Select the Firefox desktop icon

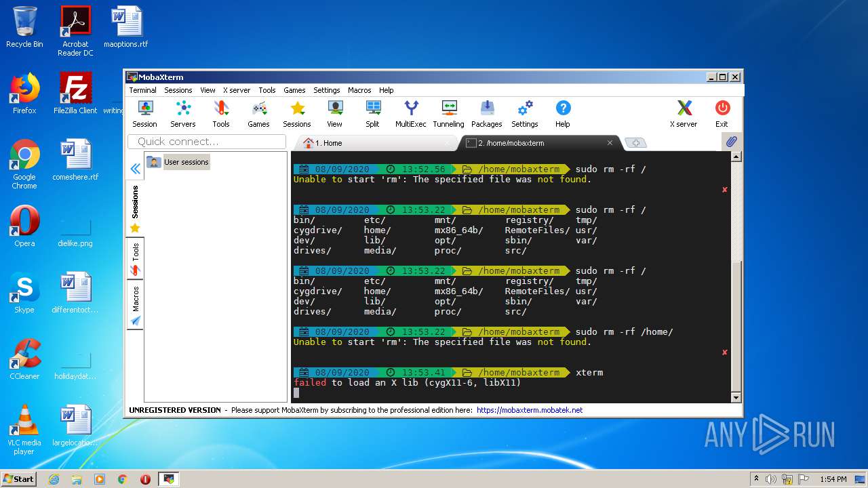[x=24, y=94]
